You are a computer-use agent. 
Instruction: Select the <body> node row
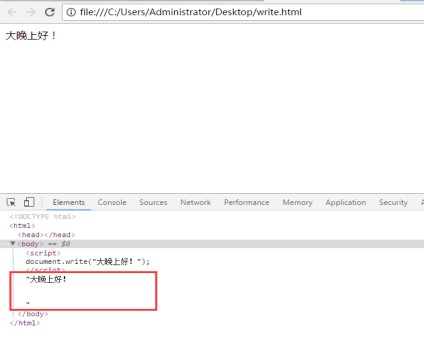pos(212,244)
